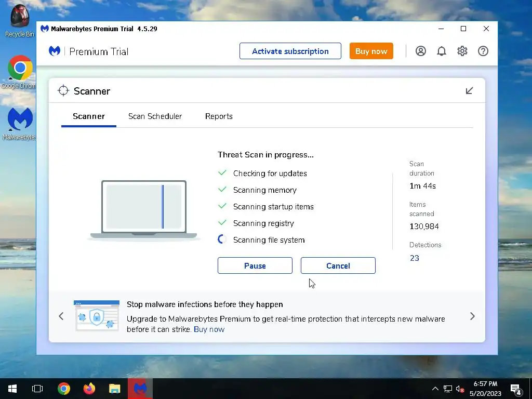This screenshot has width=532, height=399.
Task: Click the promo shield thumbnail image
Action: tap(97, 315)
